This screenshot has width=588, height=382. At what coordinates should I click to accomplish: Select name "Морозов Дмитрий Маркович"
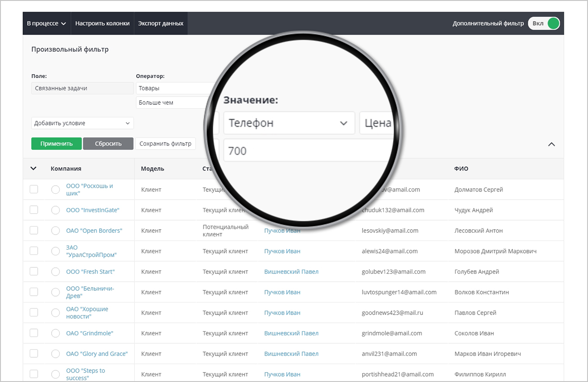(x=495, y=251)
